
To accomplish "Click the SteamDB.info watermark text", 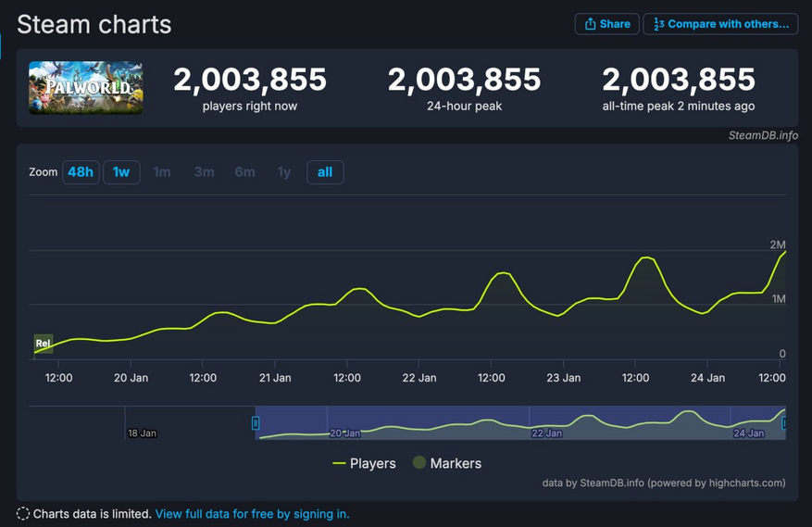I will (763, 135).
